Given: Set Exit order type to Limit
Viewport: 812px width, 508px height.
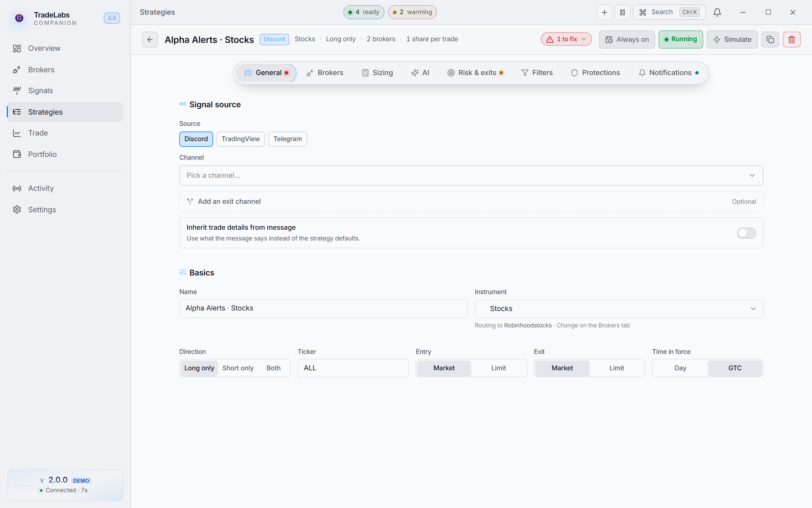Looking at the screenshot, I should click(617, 368).
